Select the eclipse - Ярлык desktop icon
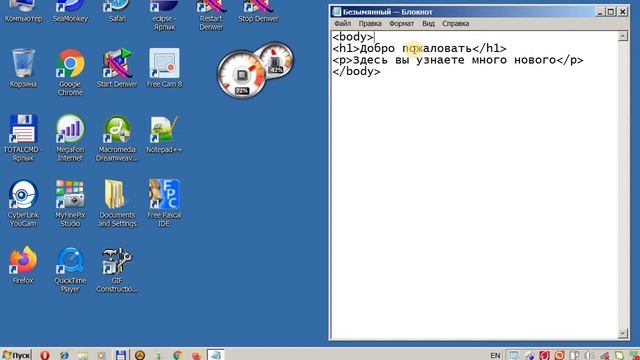Viewport: 640px width, 360px height. pos(164,15)
